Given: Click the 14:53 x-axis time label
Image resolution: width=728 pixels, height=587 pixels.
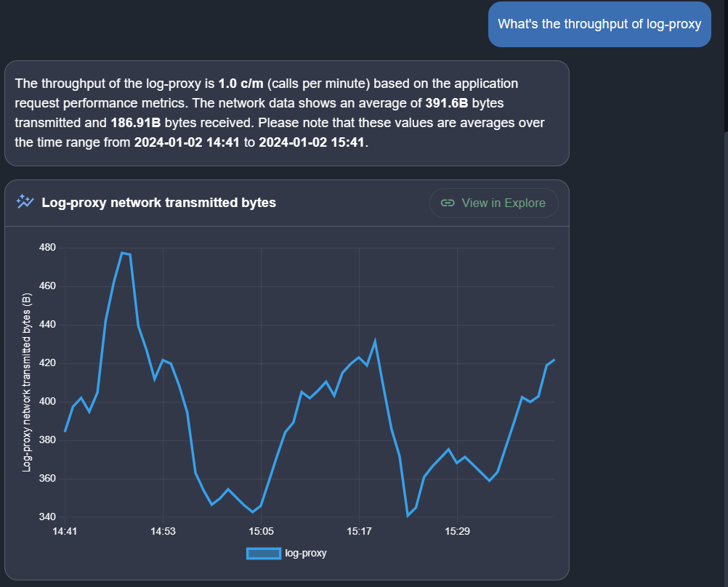Looking at the screenshot, I should click(x=163, y=532).
